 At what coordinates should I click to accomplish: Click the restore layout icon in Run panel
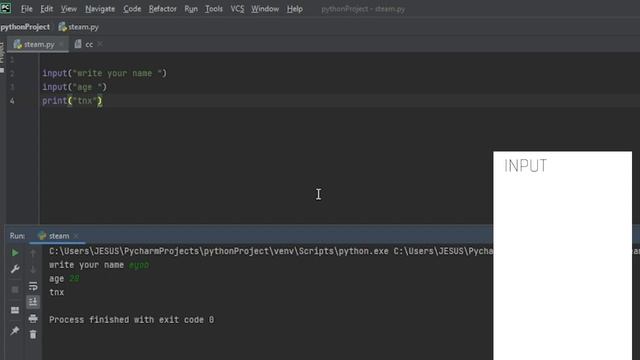pyautogui.click(x=15, y=310)
